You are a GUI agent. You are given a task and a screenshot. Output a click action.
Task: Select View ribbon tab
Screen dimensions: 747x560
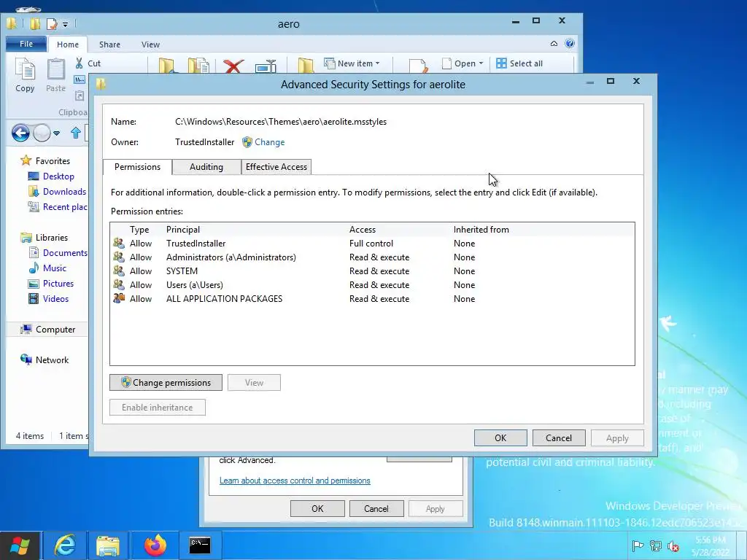[150, 44]
